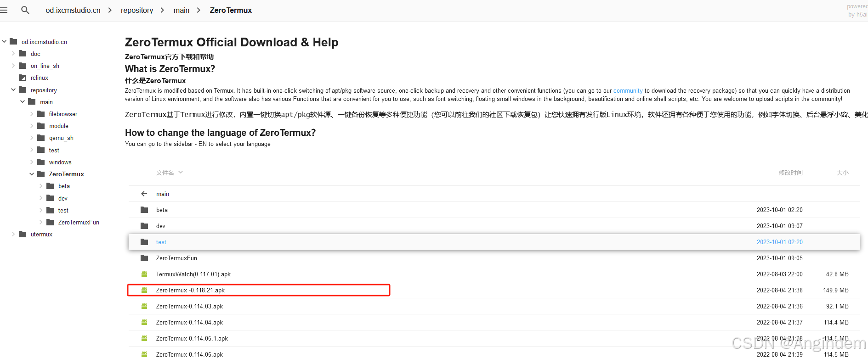Expand the filebrowser tree node
The image size is (868, 358).
pyautogui.click(x=32, y=114)
